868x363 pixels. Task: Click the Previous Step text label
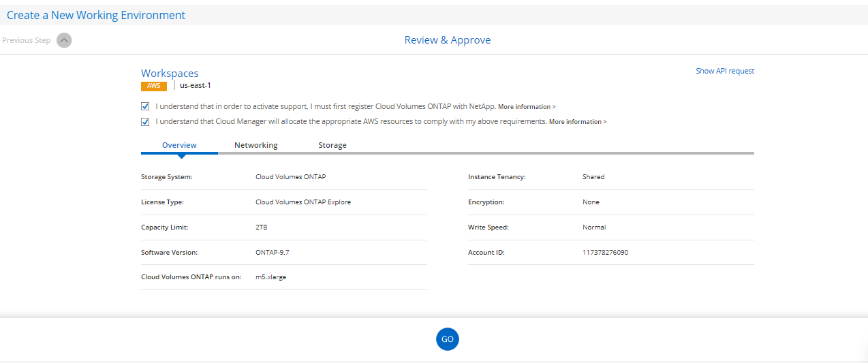(27, 40)
